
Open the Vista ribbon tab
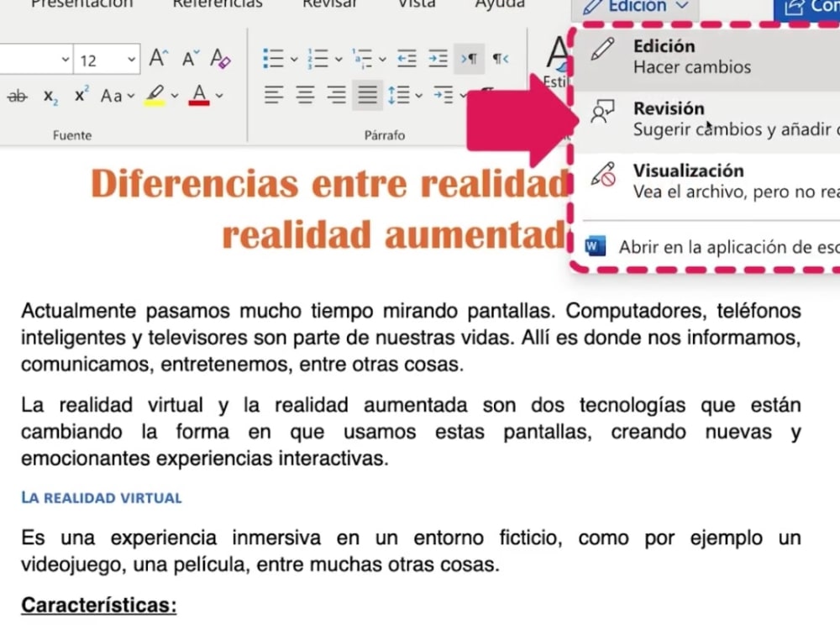[x=417, y=4]
